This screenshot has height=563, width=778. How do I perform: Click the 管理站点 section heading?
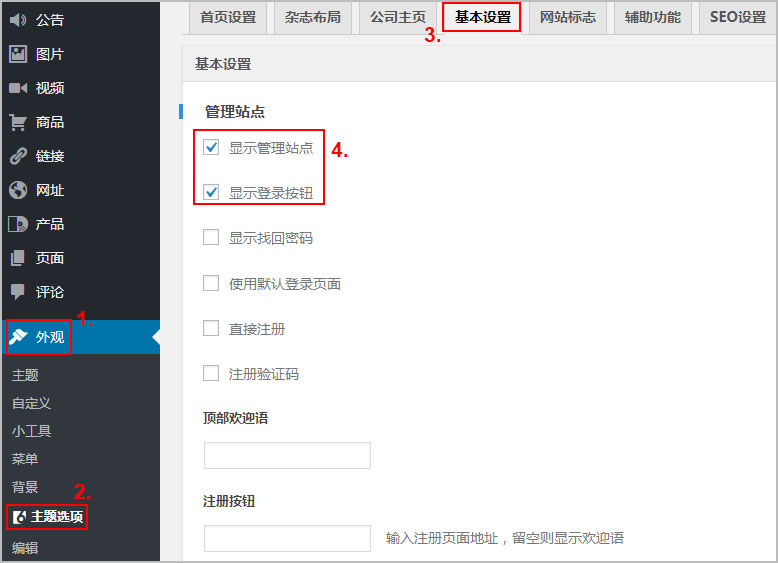click(235, 112)
